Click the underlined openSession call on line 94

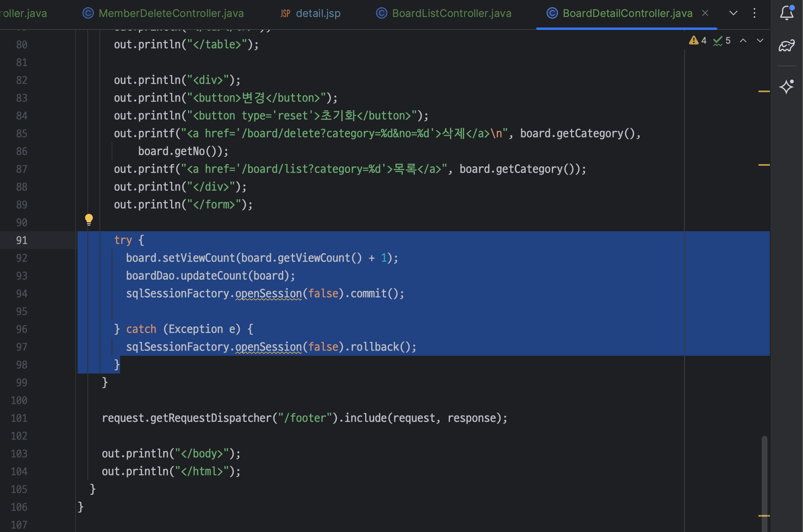tap(268, 293)
